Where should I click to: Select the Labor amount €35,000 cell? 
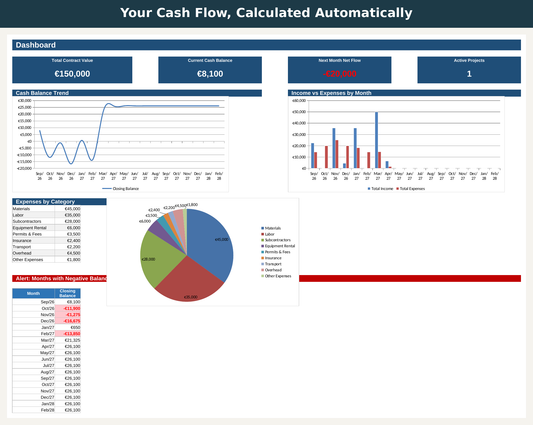68,215
